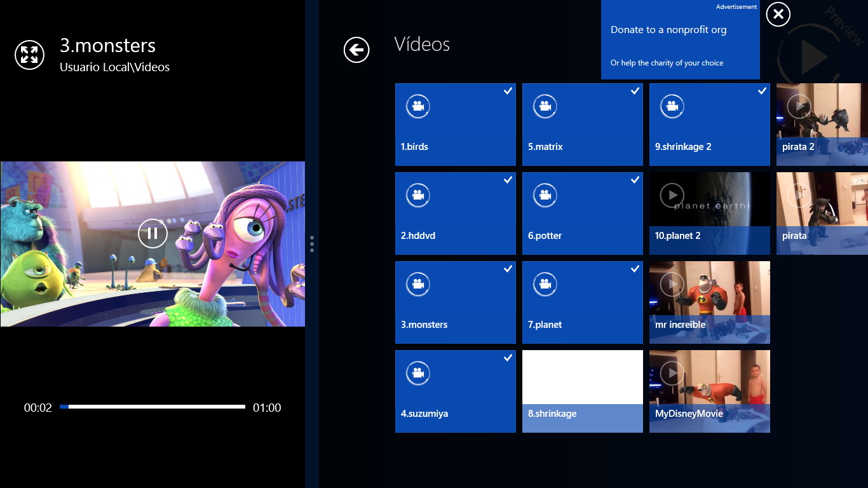The image size is (868, 488).
Task: Click the play icon on mr increible thumbnail
Action: (x=672, y=285)
